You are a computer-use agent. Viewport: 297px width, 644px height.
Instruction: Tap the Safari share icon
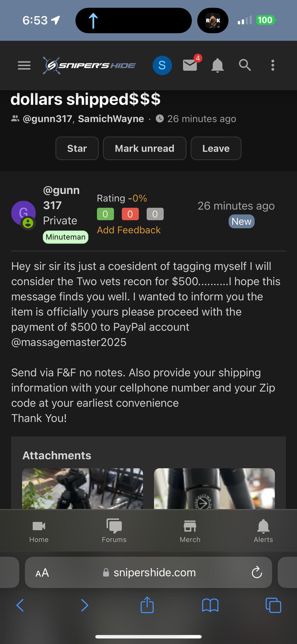(147, 605)
